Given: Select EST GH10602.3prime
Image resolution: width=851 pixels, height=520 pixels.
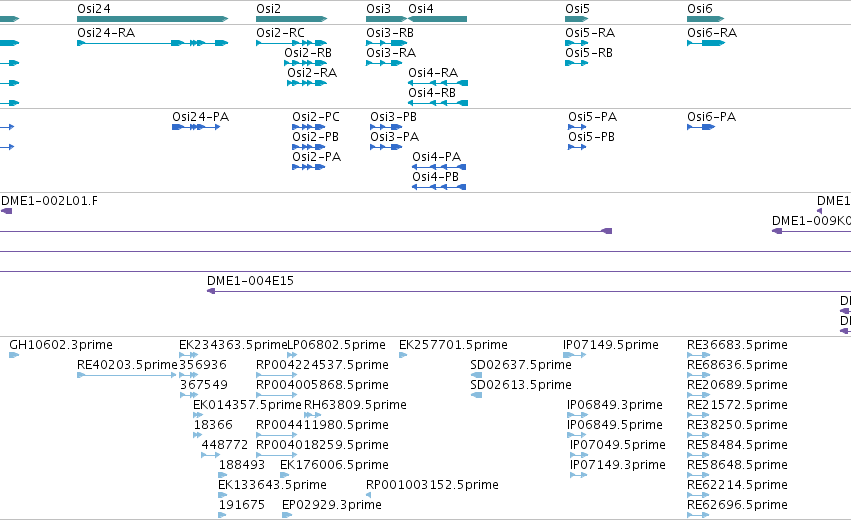Looking at the screenshot, I should click(14, 355).
